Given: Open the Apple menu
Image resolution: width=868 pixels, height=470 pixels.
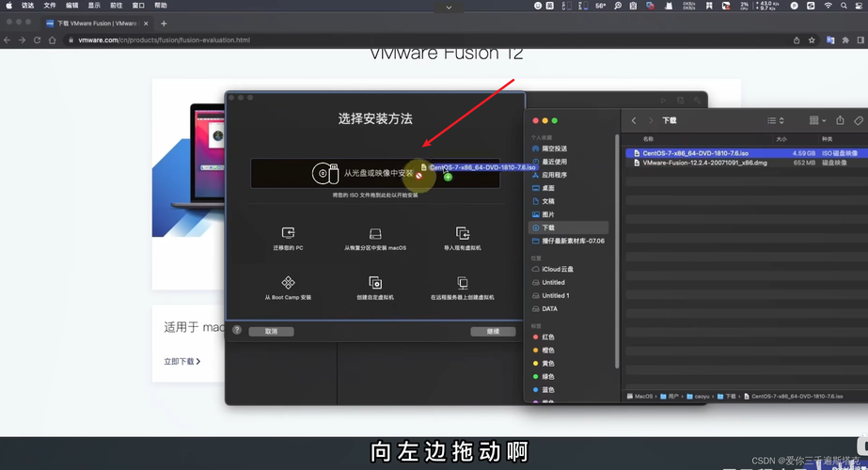Looking at the screenshot, I should tap(8, 6).
